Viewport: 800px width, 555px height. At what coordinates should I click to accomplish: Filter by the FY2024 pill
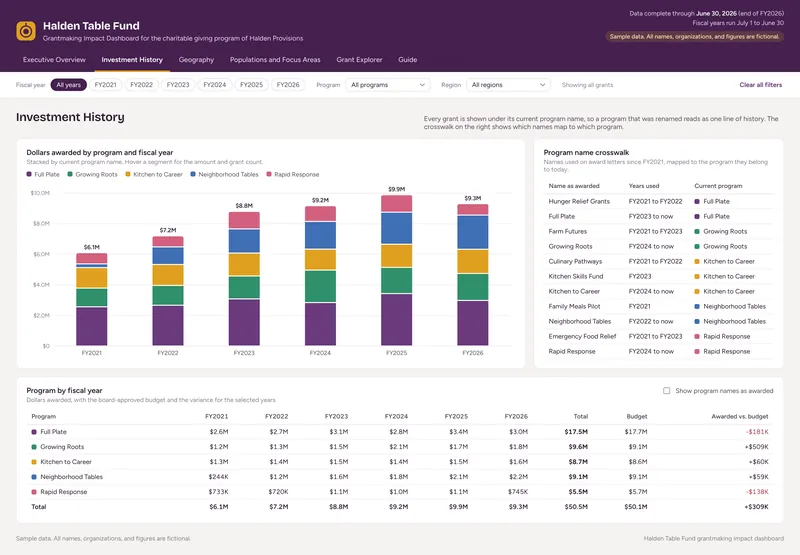pyautogui.click(x=215, y=85)
